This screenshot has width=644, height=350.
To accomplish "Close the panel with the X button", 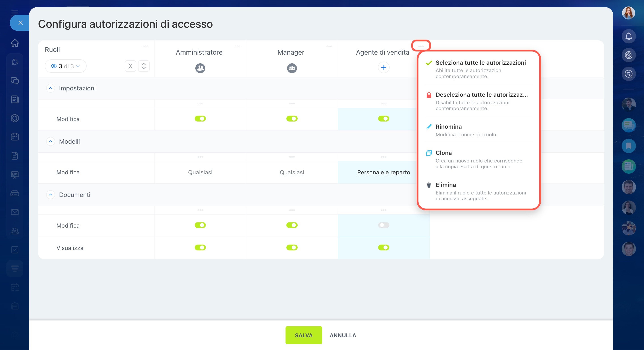I will 21,23.
